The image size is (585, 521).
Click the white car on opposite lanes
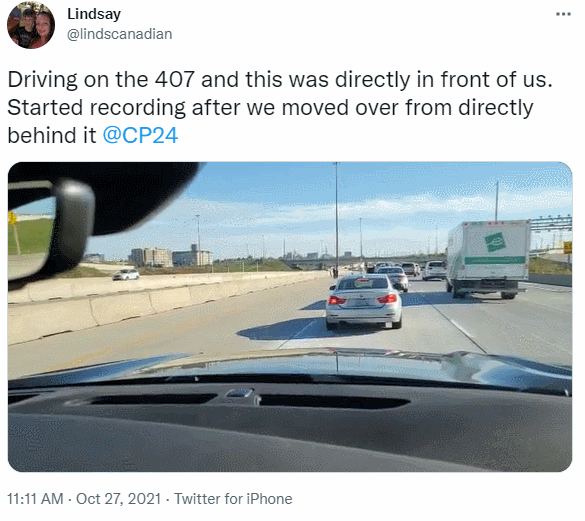126,274
